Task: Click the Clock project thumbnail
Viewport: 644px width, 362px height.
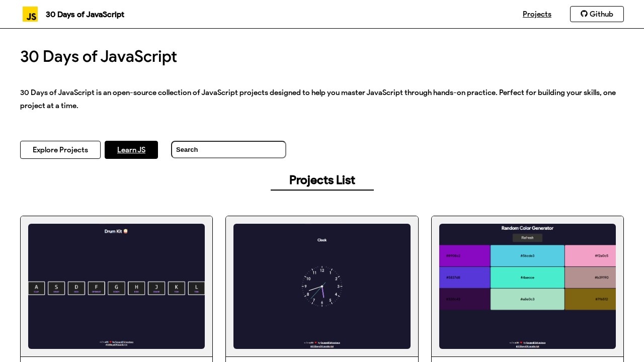Action: tap(322, 287)
